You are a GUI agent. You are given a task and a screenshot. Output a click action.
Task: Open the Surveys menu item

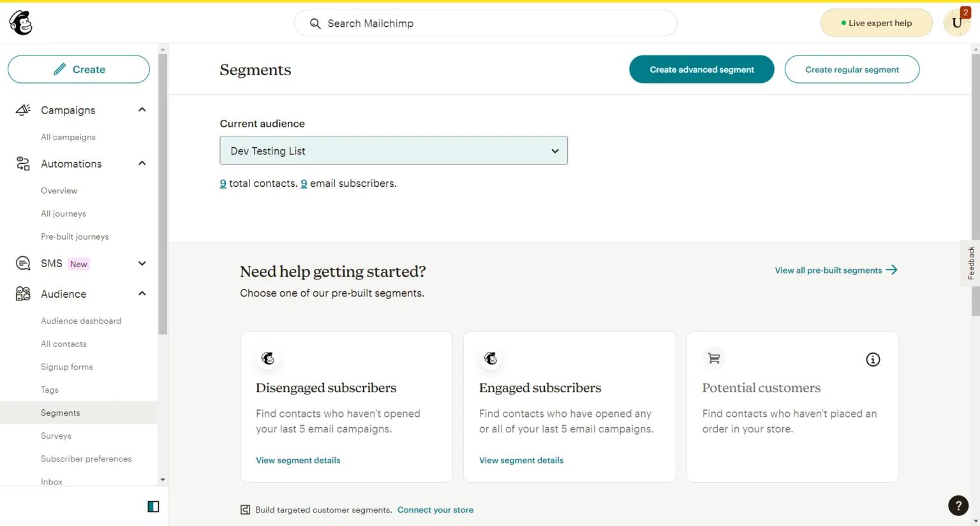tap(56, 435)
